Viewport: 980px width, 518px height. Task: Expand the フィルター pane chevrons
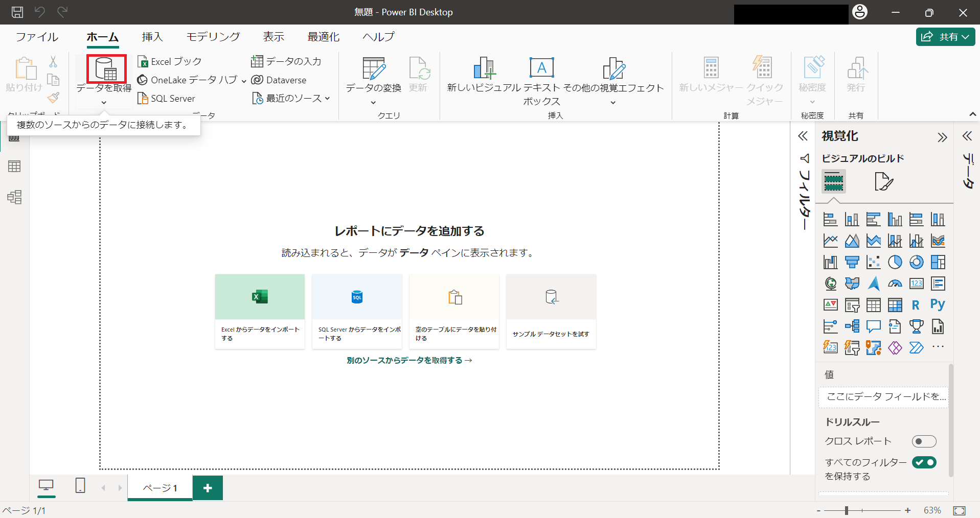pos(803,136)
